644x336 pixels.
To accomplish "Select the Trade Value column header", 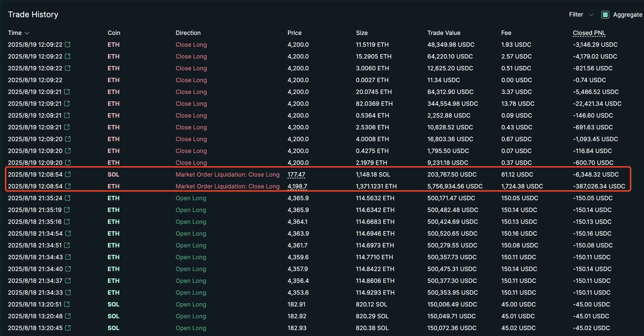I will click(444, 33).
